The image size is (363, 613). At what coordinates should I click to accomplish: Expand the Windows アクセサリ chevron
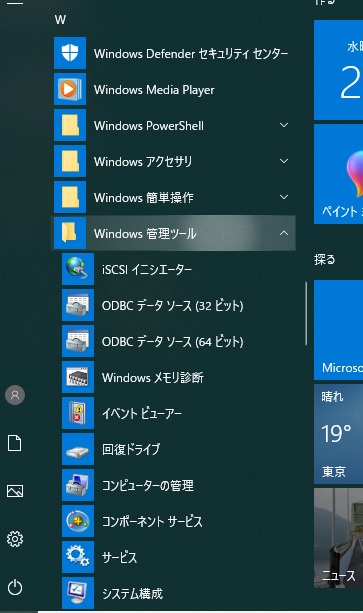click(x=284, y=161)
